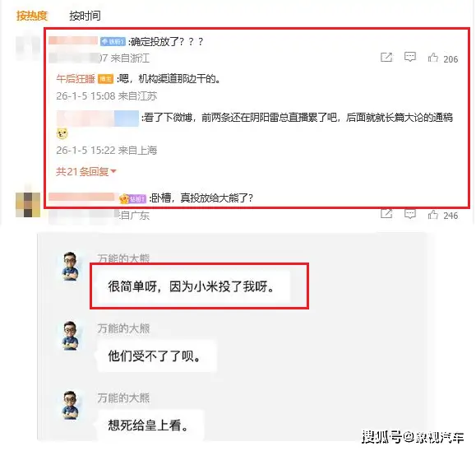Reply to the 确定投放了 comment
The width and height of the screenshot is (476, 451).
click(x=410, y=57)
